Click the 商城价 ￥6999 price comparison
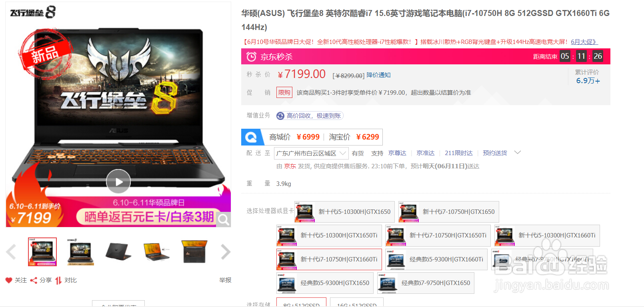This screenshot has width=644, height=307. (x=294, y=137)
